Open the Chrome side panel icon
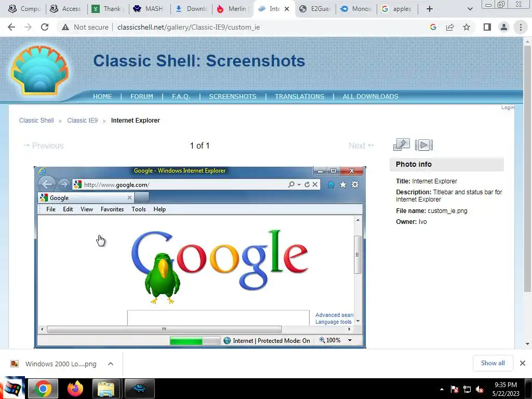Viewport: 532px width, 399px height. [x=487, y=27]
